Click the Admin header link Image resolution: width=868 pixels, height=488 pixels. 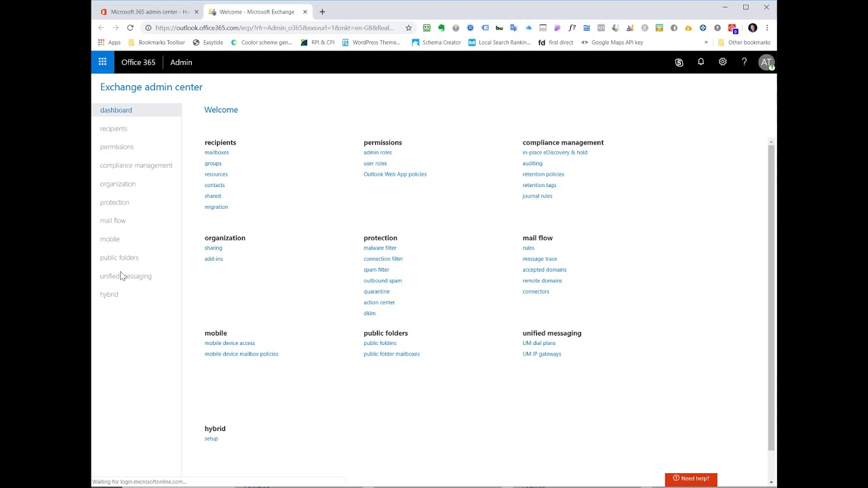(x=181, y=62)
